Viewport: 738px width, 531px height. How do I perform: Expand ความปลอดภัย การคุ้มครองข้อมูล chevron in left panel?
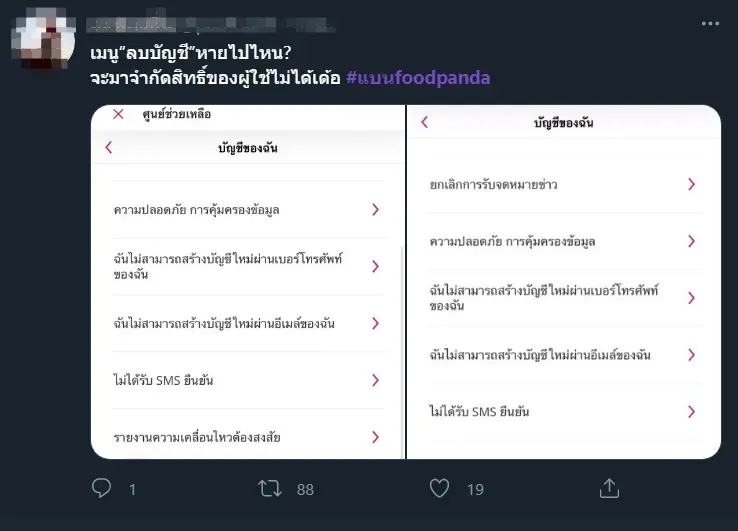point(375,209)
